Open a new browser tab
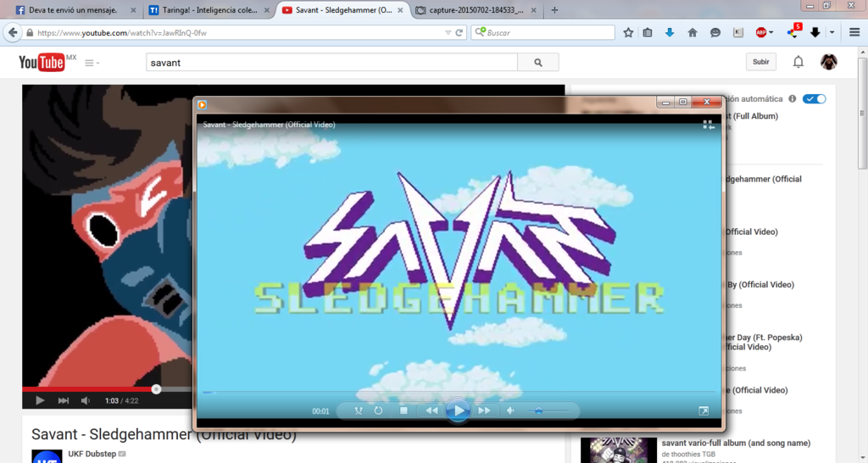868x463 pixels. pyautogui.click(x=554, y=10)
